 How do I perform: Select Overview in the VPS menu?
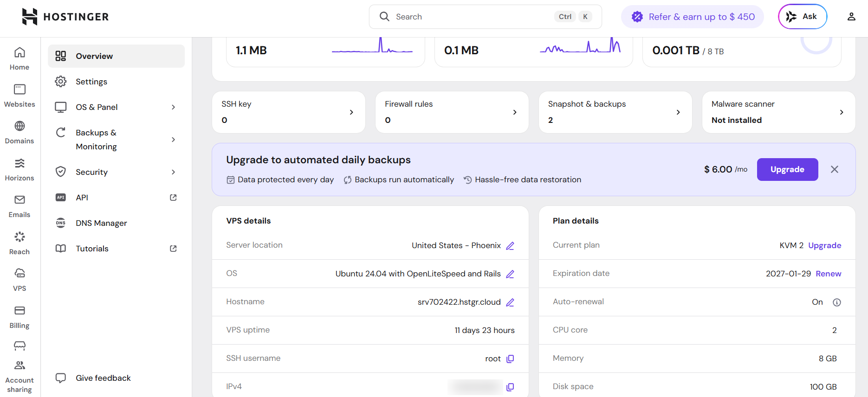pyautogui.click(x=117, y=56)
